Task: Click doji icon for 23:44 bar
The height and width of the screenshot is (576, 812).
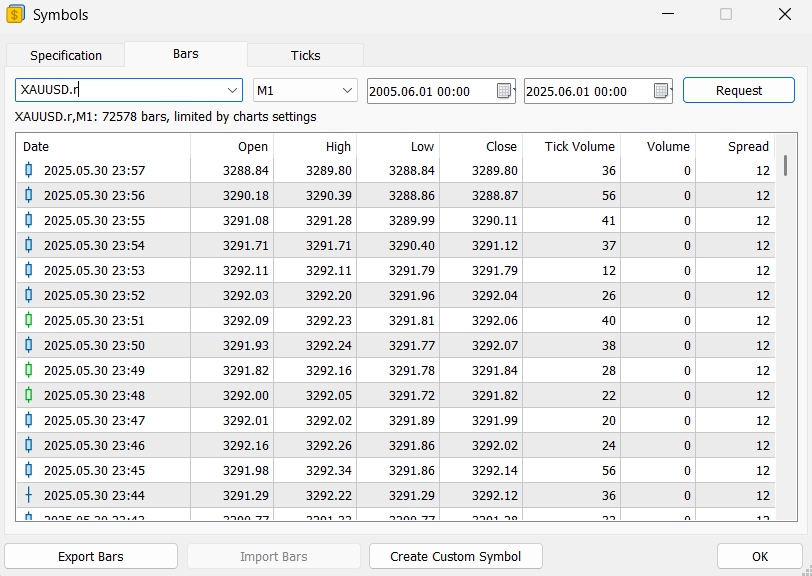Action: [29, 495]
